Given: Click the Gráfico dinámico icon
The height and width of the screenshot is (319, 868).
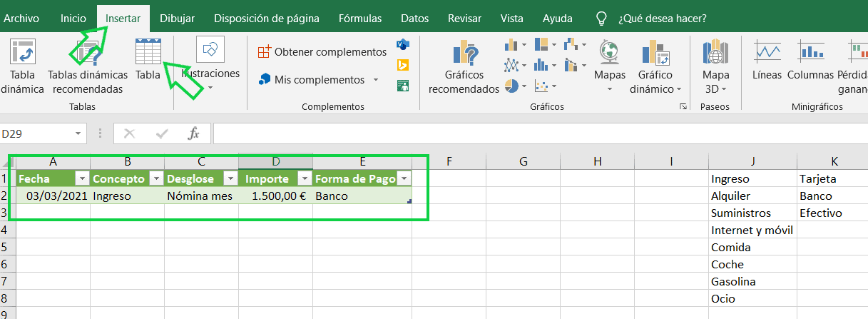Looking at the screenshot, I should 655,52.
